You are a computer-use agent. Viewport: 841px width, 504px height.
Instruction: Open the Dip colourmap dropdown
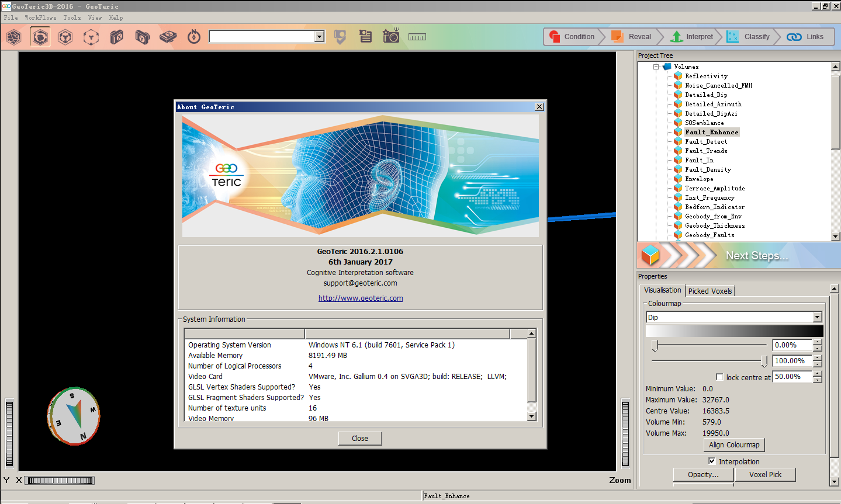tap(818, 317)
